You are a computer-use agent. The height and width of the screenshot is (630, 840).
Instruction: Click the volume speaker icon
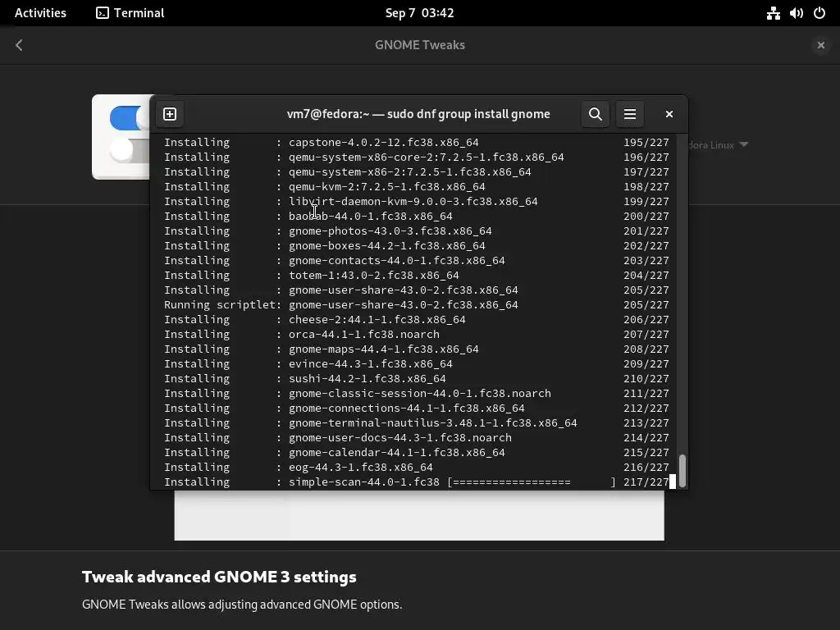pos(796,13)
